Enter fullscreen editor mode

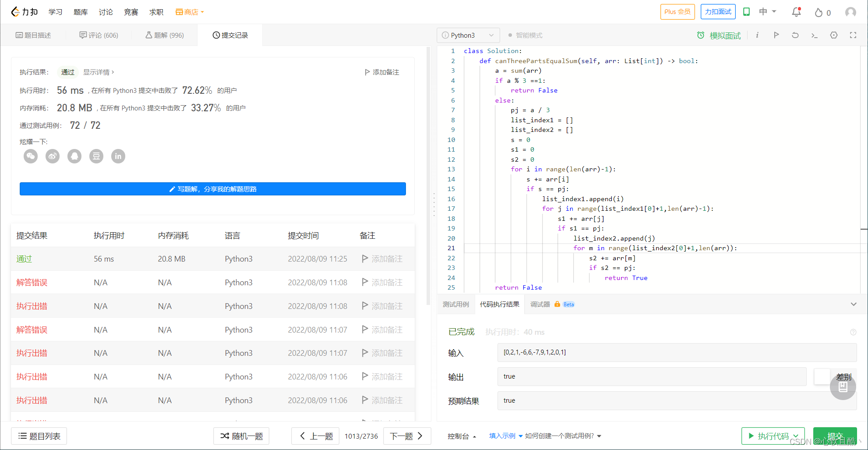(x=853, y=35)
